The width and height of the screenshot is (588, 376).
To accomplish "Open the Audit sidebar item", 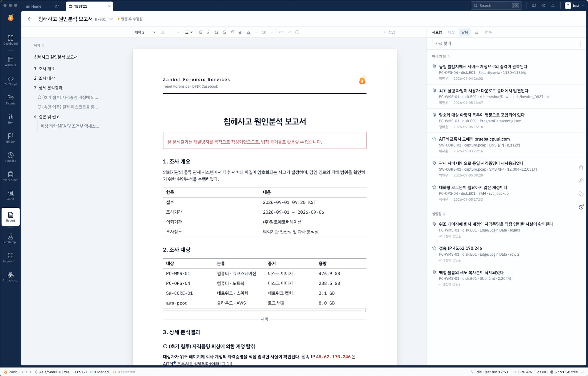I will [11, 195].
